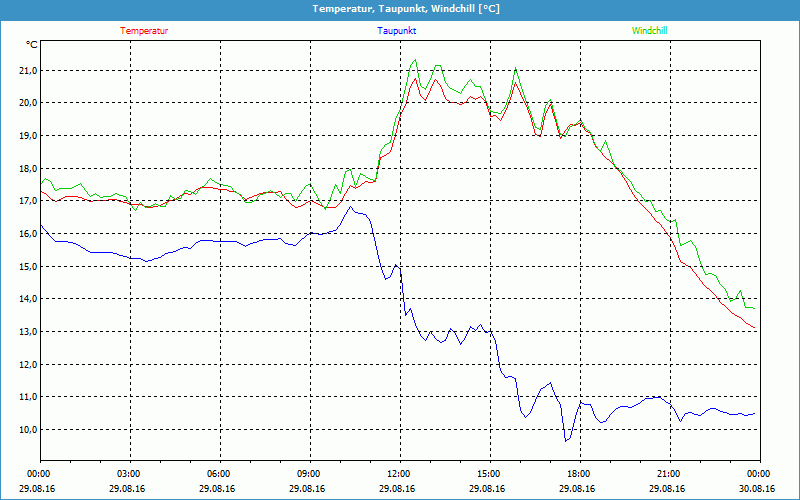Viewport: 800px width, 500px height.
Task: Click the red Temperatur legend label
Action: [x=144, y=31]
